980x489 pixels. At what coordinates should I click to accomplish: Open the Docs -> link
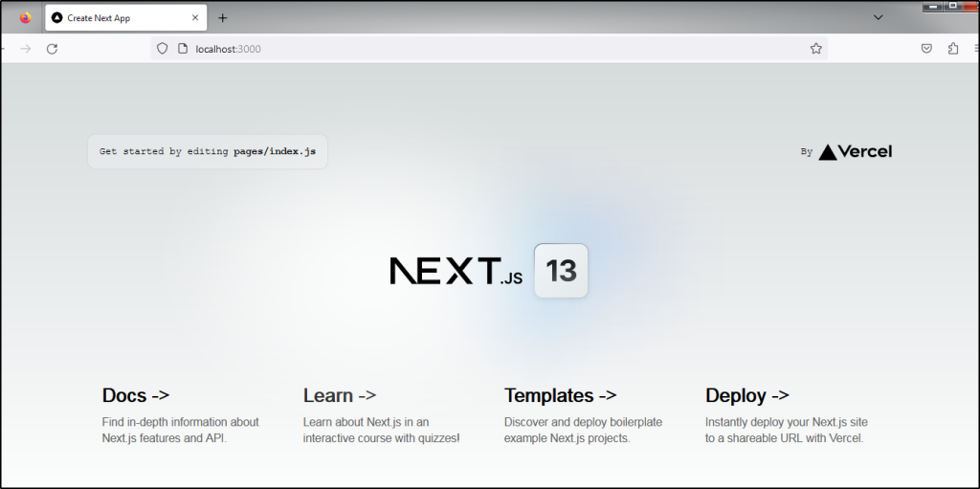click(x=135, y=395)
